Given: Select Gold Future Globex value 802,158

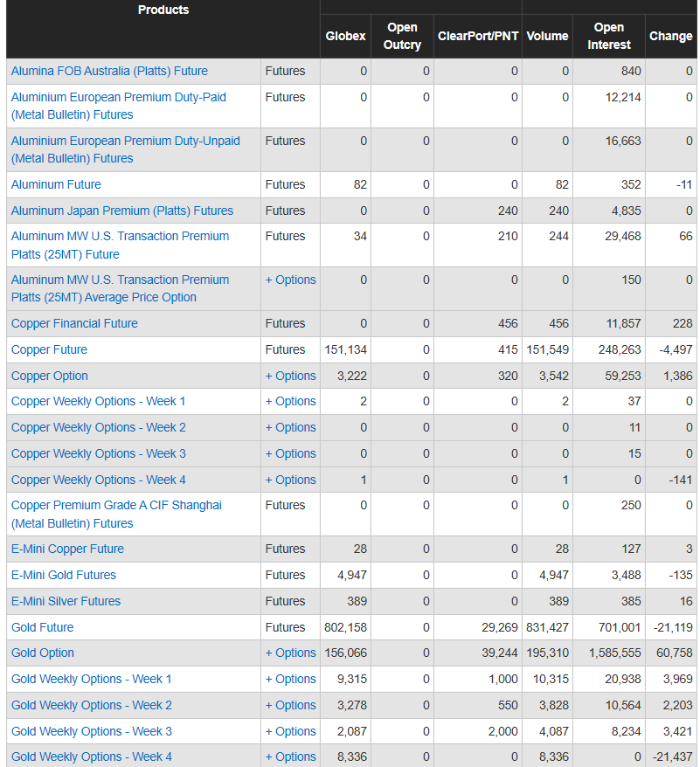Looking at the screenshot, I should pyautogui.click(x=345, y=627).
